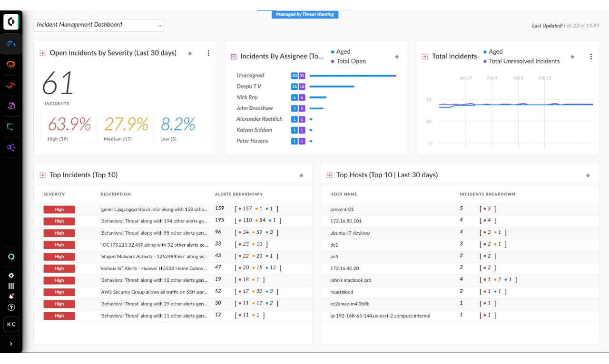Toggle favorite star on Open Incidents by Severity
This screenshot has width=609, height=364.
pos(190,54)
